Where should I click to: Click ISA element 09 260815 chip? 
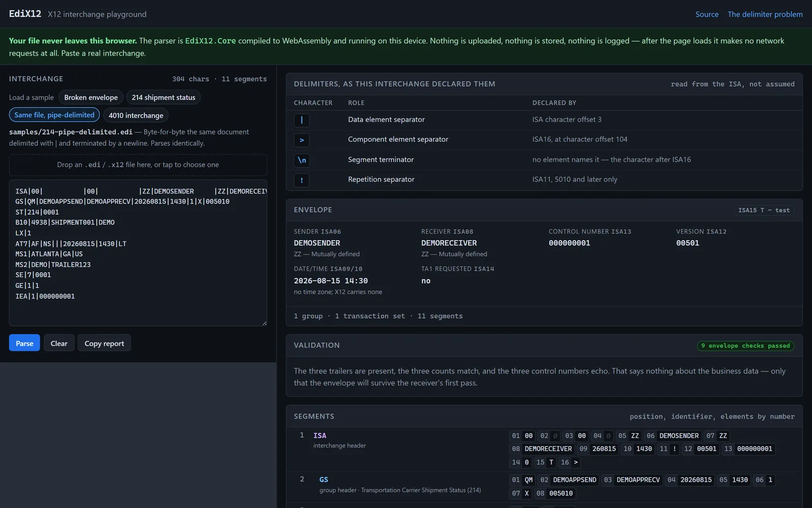598,449
